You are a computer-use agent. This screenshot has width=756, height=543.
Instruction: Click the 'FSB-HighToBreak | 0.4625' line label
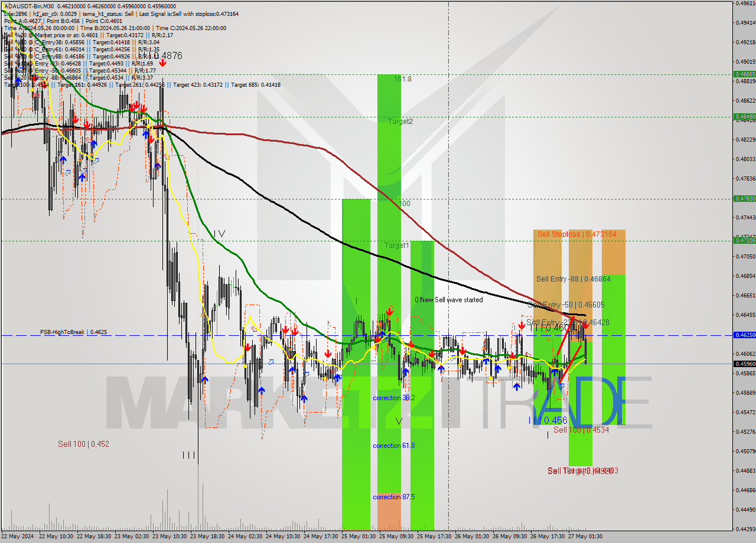coord(74,332)
